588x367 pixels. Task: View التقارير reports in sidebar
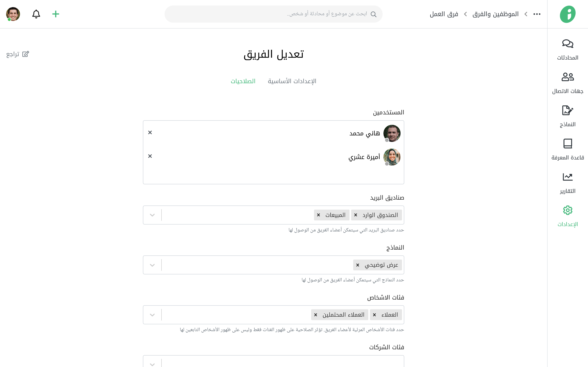567,177
